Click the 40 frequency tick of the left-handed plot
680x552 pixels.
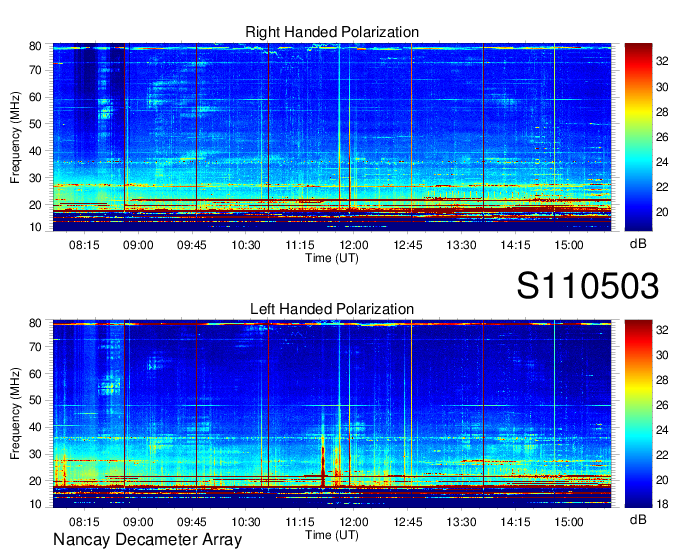pos(35,427)
